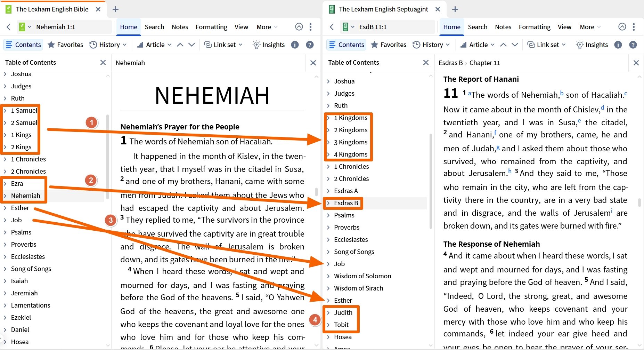Image resolution: width=644 pixels, height=350 pixels.
Task: Go back in Lexham English Bible panel
Action: point(9,27)
